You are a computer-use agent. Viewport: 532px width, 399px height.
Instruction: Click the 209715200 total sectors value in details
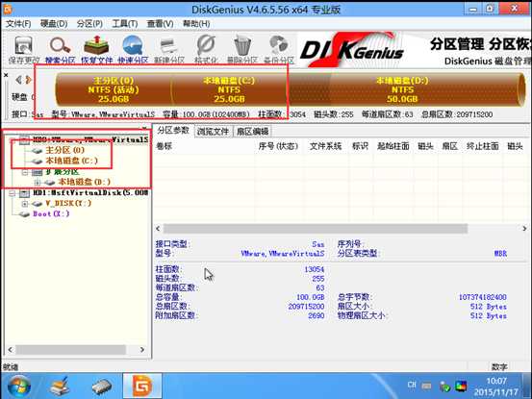coord(306,307)
